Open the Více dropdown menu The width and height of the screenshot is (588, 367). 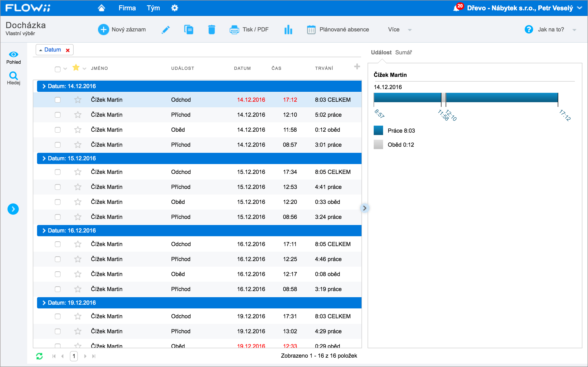[x=400, y=30]
